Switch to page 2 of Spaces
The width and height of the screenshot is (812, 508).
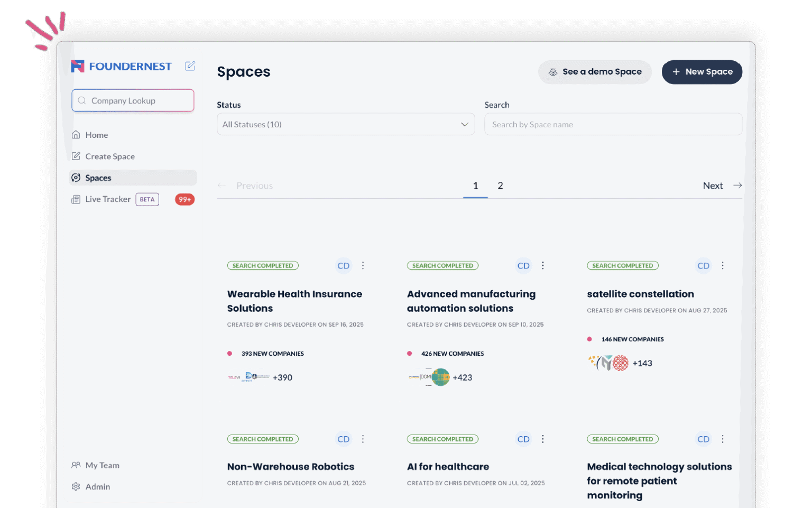[500, 186]
